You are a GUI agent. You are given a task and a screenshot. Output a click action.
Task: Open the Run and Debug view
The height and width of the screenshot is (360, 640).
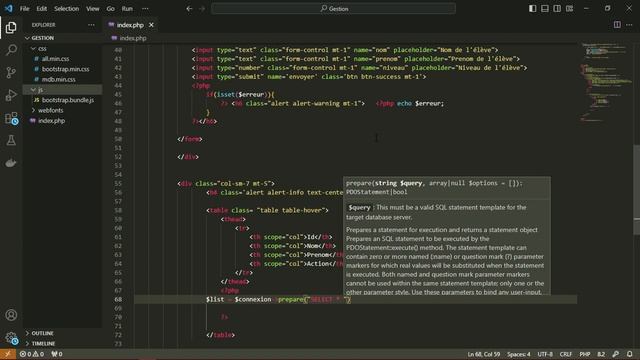11,95
